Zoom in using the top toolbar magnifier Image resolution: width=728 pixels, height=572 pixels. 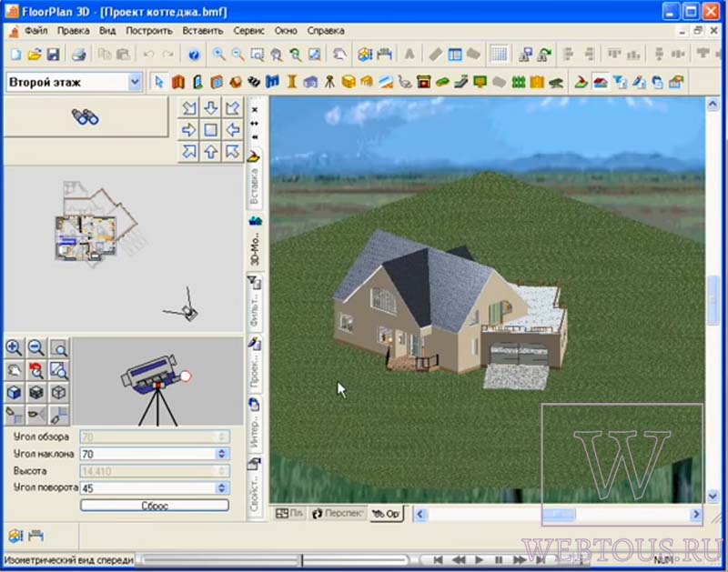click(x=218, y=55)
